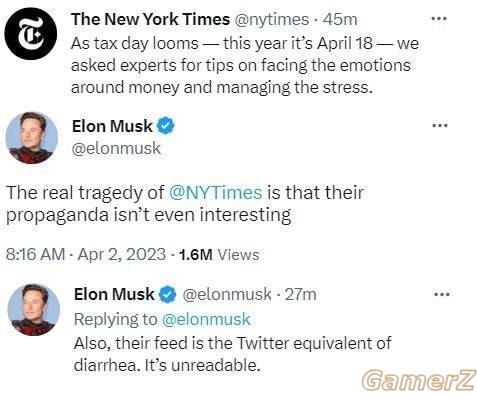Click the @nytimes handle

coord(272,20)
